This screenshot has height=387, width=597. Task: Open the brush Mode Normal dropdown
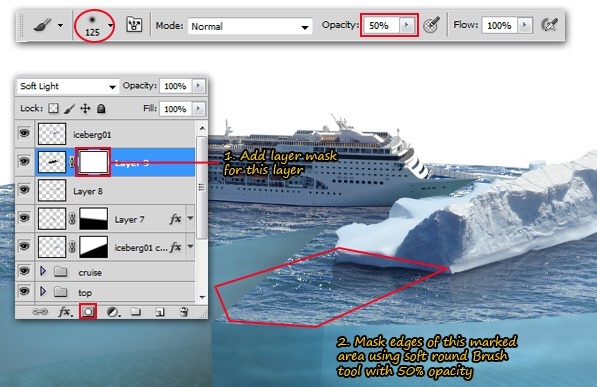click(x=250, y=26)
